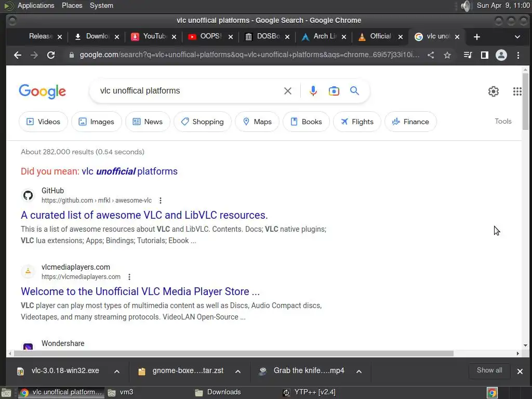The width and height of the screenshot is (532, 399).
Task: Open Google quick settings gear
Action: 494,91
